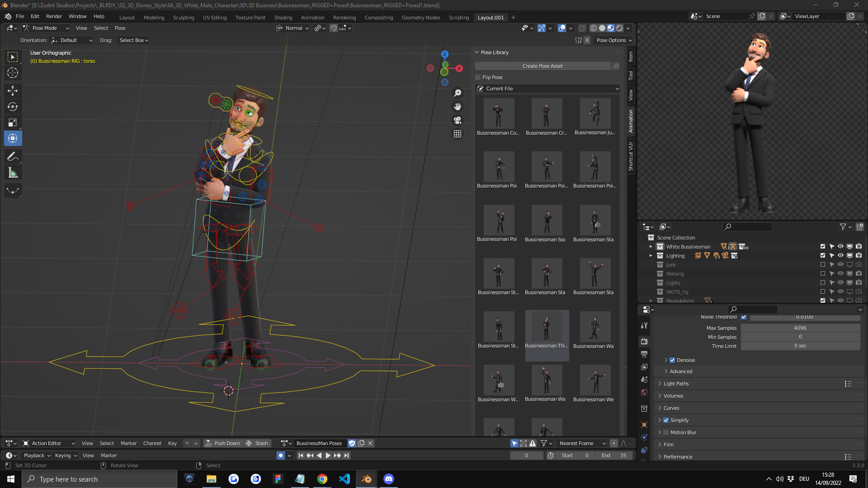The width and height of the screenshot is (868, 488).
Task: Select the Move tool in the toolbar
Action: [x=13, y=91]
